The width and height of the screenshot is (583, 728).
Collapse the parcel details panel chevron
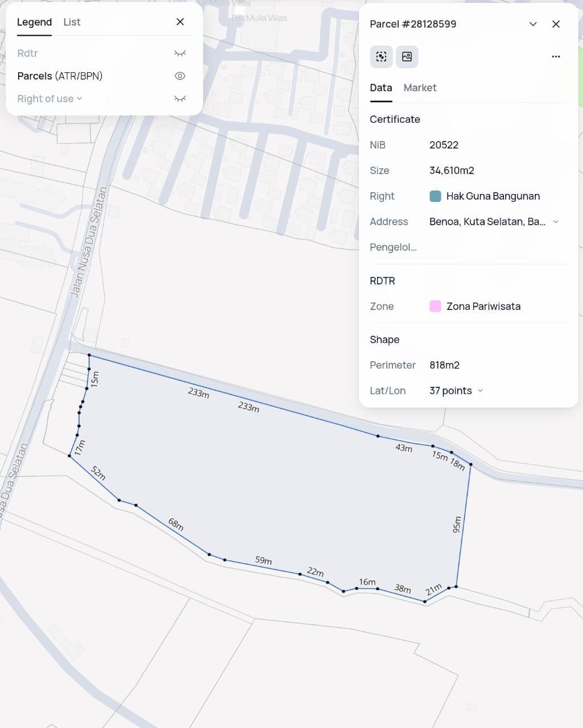pos(533,24)
